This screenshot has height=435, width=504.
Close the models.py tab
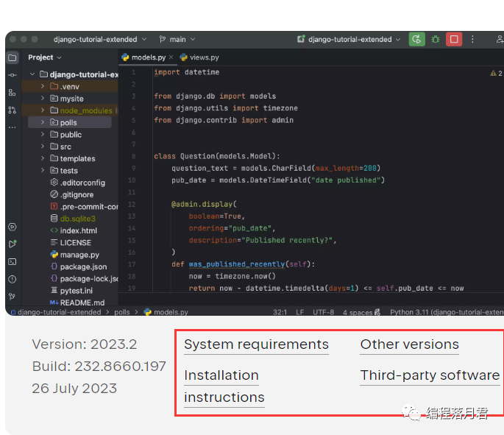pos(171,57)
